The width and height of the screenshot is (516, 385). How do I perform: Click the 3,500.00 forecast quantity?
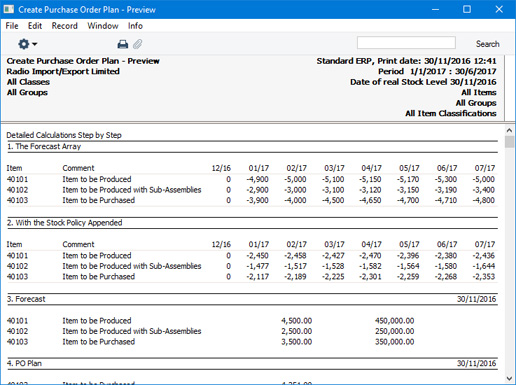297,342
